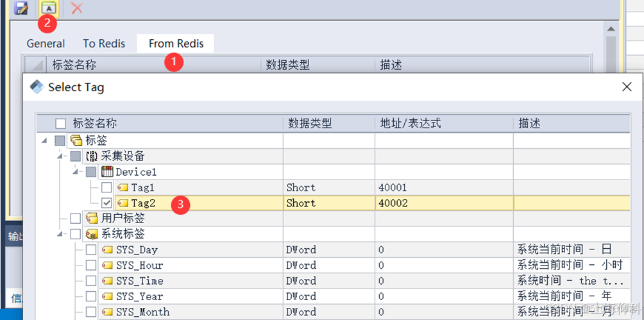Click the save-edit icon in the toolbar
This screenshot has height=320, width=644.
pyautogui.click(x=21, y=8)
